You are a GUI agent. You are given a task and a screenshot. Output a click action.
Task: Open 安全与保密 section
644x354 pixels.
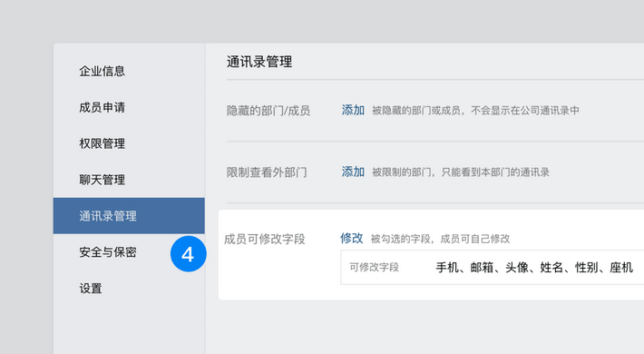(108, 252)
